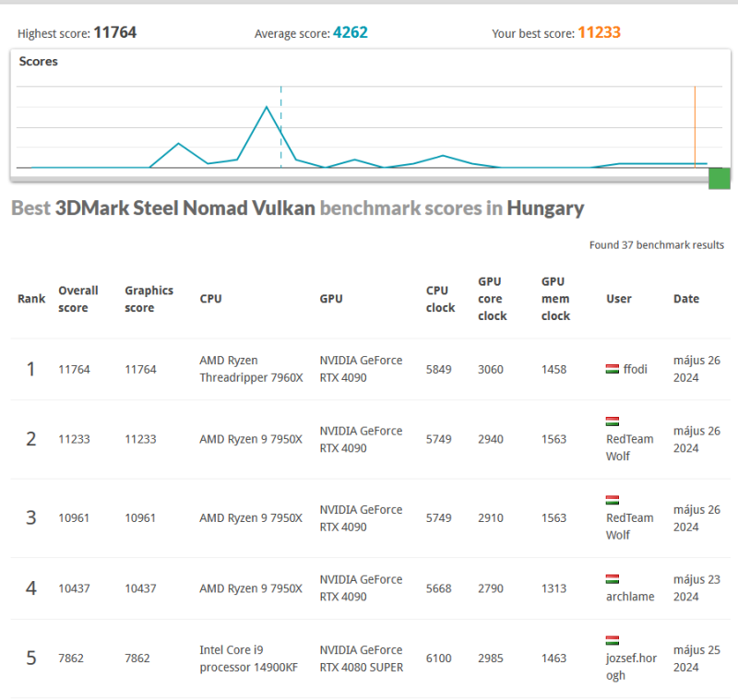
Task: Click the Overall score column header
Action: pyautogui.click(x=78, y=299)
